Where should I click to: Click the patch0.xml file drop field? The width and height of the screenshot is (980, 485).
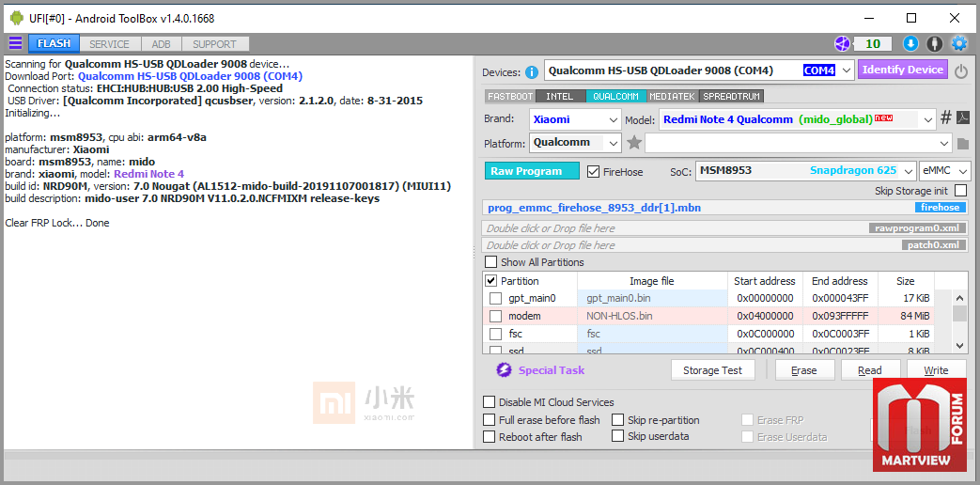click(x=725, y=245)
